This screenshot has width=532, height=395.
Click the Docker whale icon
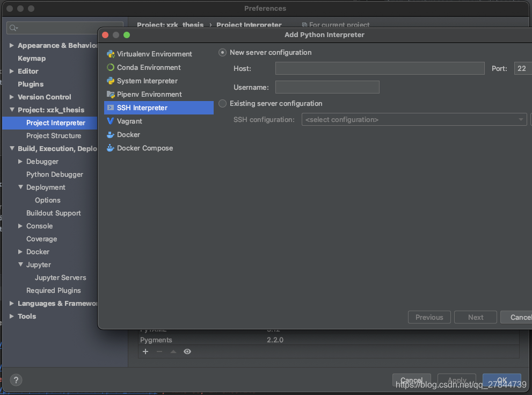[x=110, y=135]
